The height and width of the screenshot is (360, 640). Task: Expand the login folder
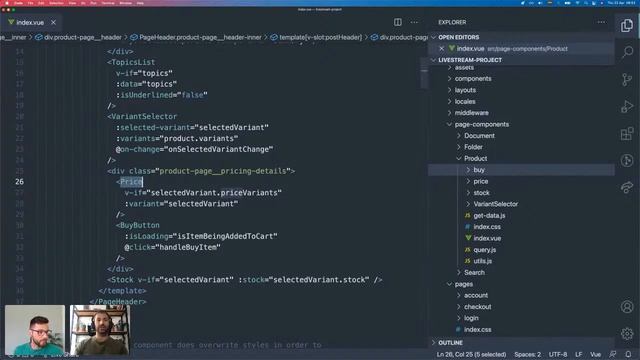[x=471, y=318]
